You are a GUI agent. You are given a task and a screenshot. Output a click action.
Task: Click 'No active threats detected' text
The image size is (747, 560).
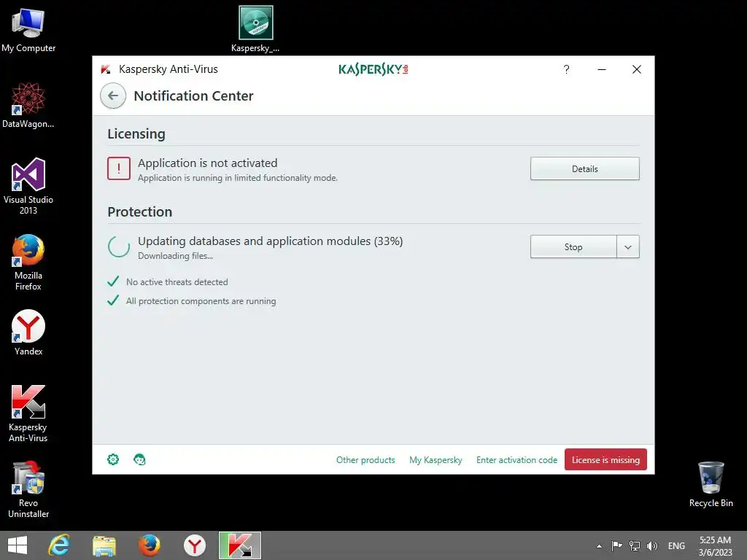click(177, 282)
